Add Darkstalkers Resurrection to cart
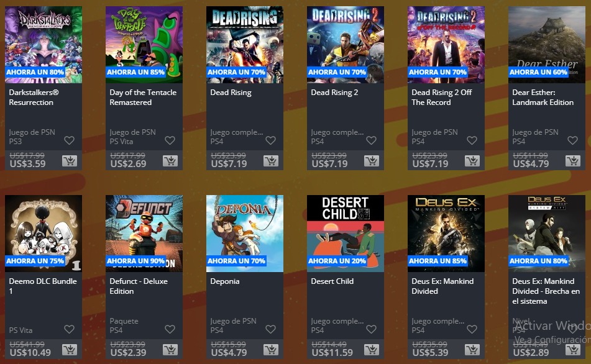Viewport: 591px width, 364px height. tap(70, 162)
